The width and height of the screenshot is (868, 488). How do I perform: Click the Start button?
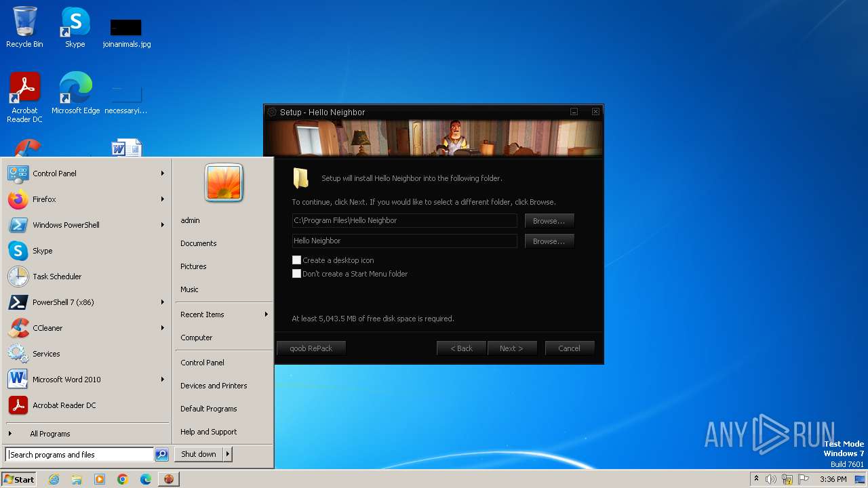[19, 479]
